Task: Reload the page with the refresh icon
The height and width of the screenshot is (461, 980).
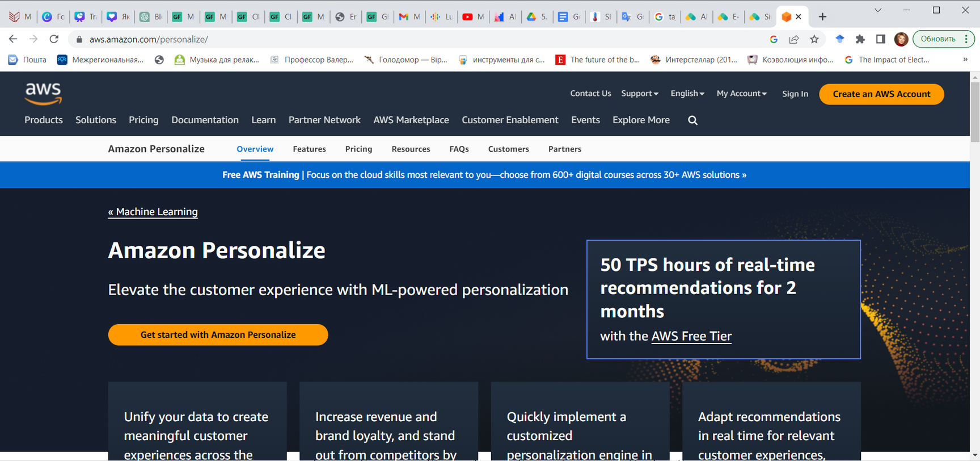Action: 54,39
